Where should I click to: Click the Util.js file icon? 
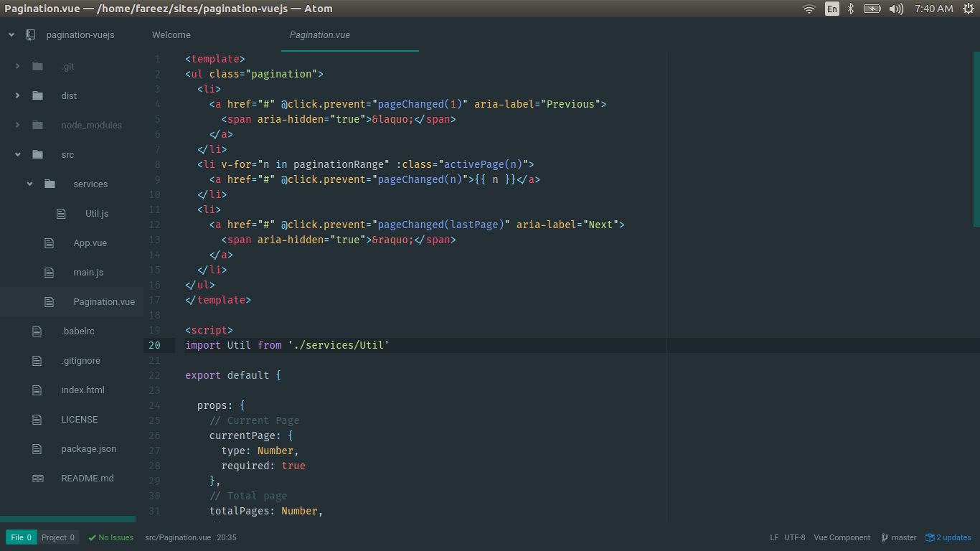tap(62, 213)
